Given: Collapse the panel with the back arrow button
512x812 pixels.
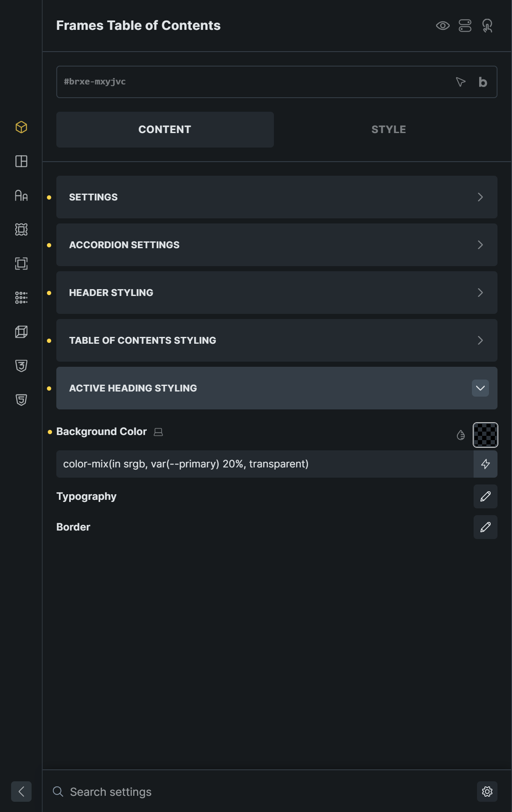Looking at the screenshot, I should (21, 792).
